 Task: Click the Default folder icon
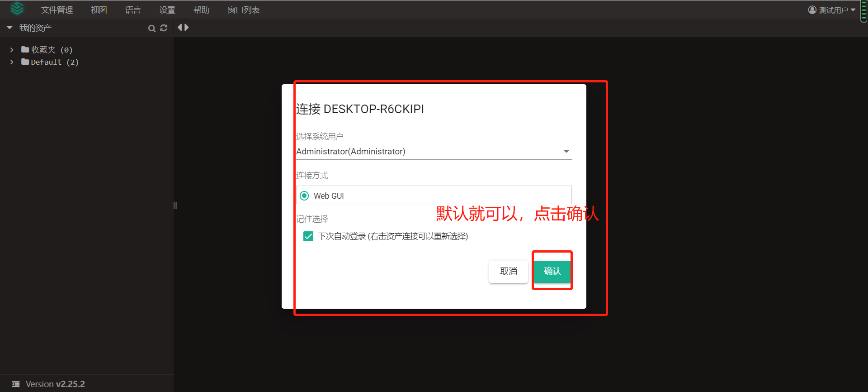[25, 62]
